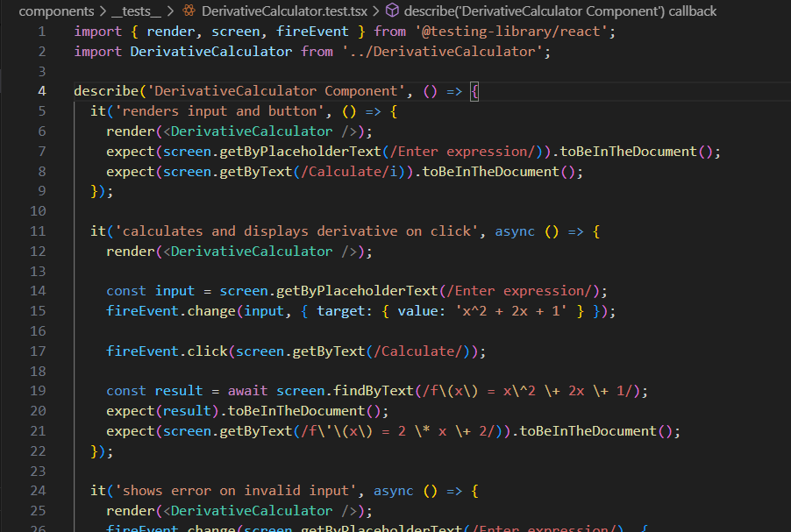The image size is (791, 532).
Task: Click the 'x^2 + 2x + 1' string value
Action: (511, 311)
